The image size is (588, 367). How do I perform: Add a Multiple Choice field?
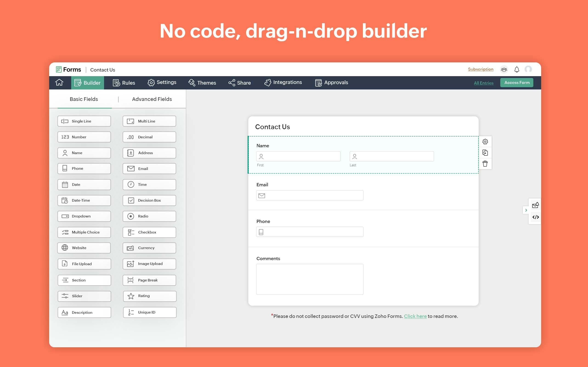click(x=84, y=232)
